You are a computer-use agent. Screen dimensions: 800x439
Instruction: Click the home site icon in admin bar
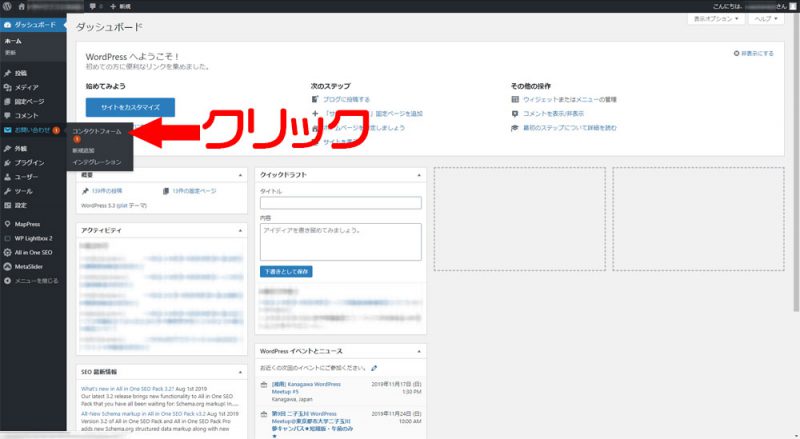pos(21,6)
